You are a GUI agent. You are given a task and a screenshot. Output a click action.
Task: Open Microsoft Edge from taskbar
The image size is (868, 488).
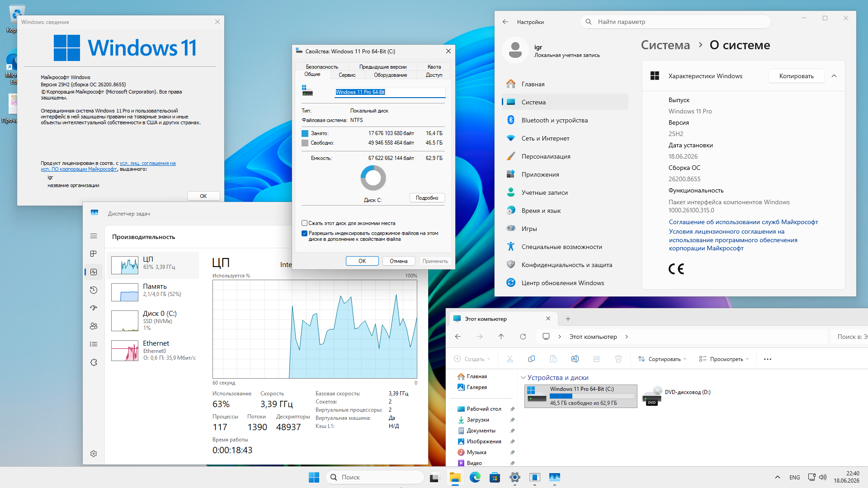[475, 477]
